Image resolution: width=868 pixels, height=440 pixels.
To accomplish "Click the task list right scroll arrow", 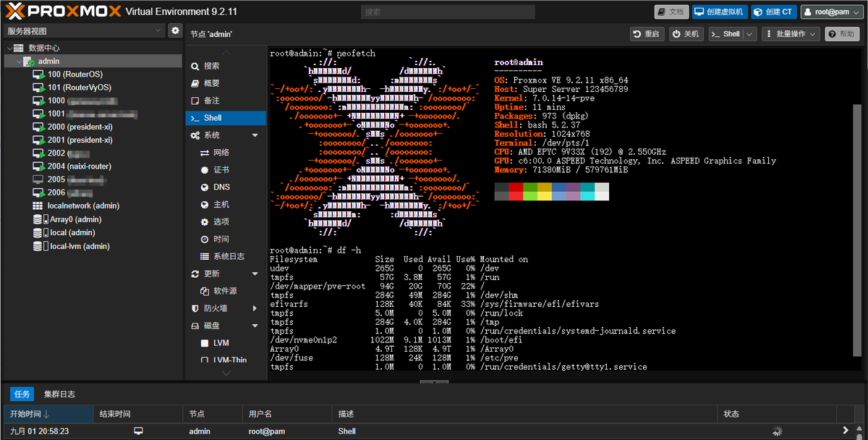I will click(x=845, y=431).
